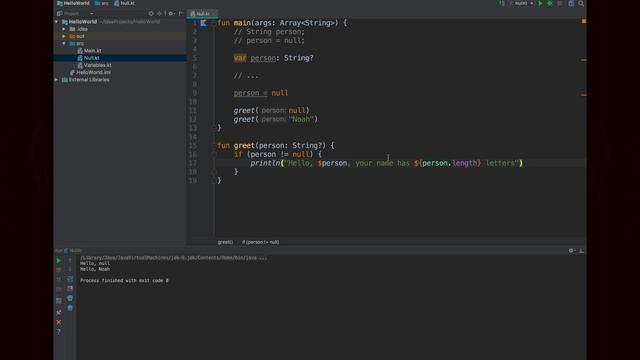Switch to the Null.kt editor tab

click(x=201, y=13)
